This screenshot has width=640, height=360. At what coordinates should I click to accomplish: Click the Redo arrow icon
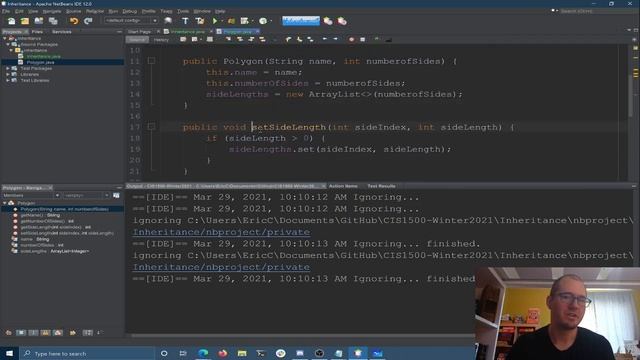tap(88, 21)
